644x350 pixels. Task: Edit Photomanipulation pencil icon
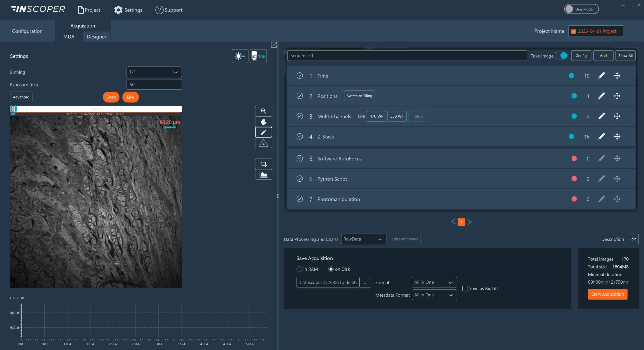click(601, 199)
